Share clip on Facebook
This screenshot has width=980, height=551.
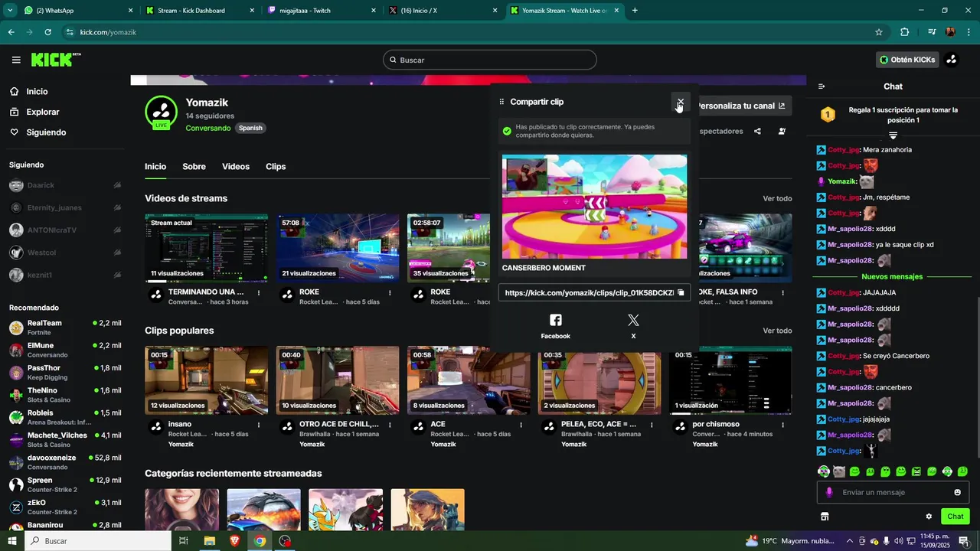click(556, 326)
